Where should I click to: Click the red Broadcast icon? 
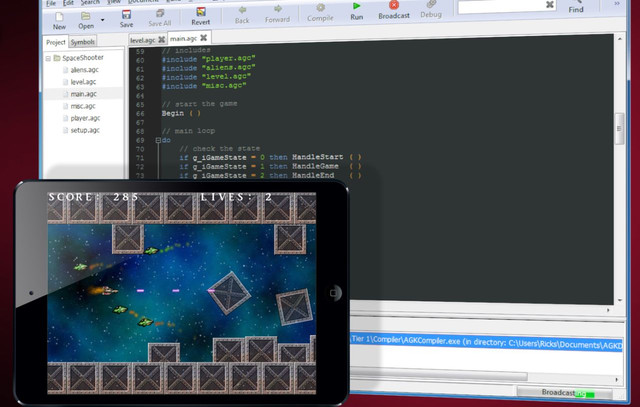click(394, 5)
